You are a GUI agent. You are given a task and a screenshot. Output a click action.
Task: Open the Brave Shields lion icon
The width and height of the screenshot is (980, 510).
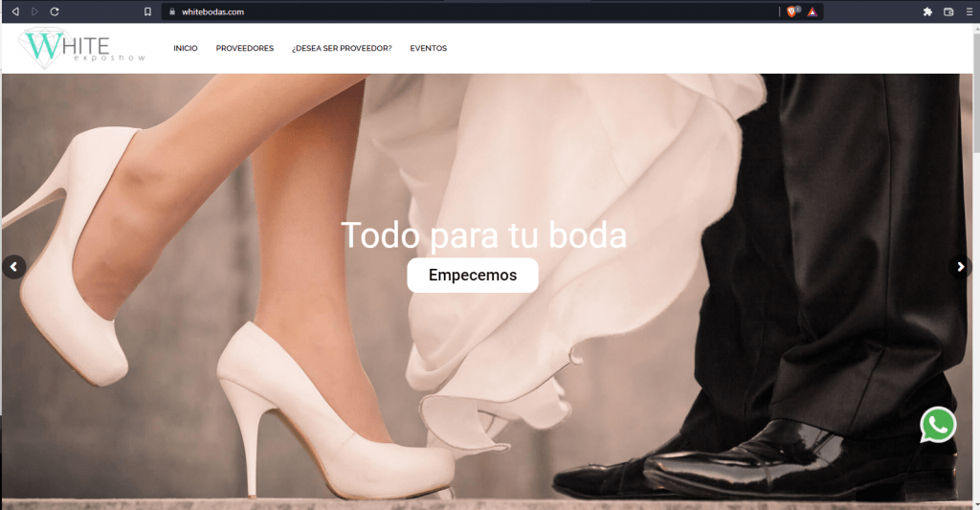[x=792, y=11]
